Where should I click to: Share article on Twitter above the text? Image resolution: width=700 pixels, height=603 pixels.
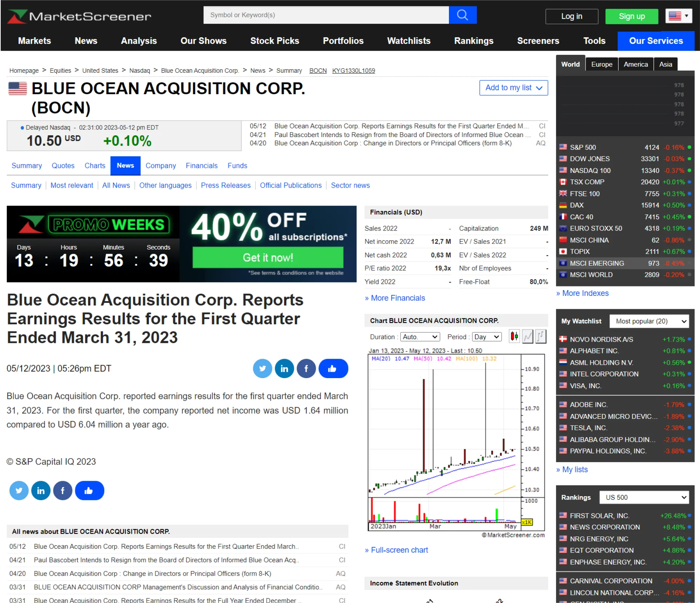[262, 368]
